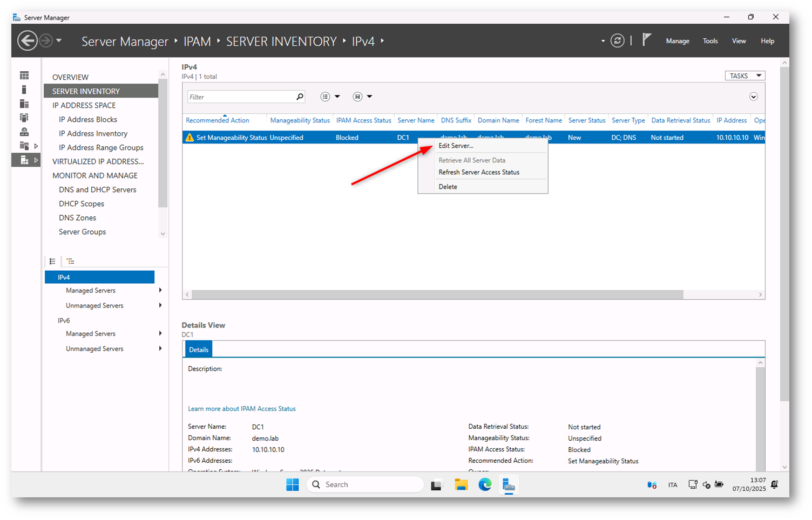Screen dimensions: 812x520
Task: Click the refresh icon in header
Action: point(617,41)
